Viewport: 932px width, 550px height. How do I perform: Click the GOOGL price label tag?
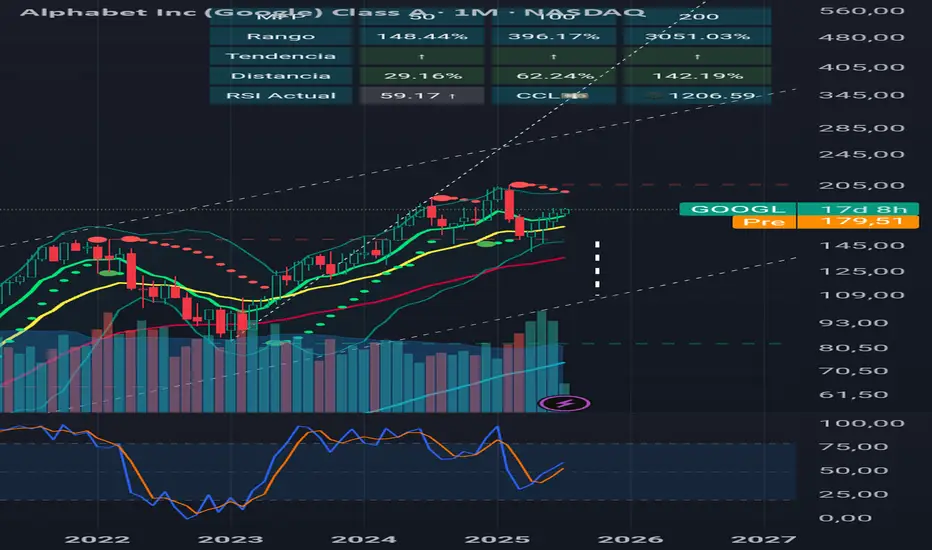coord(738,209)
